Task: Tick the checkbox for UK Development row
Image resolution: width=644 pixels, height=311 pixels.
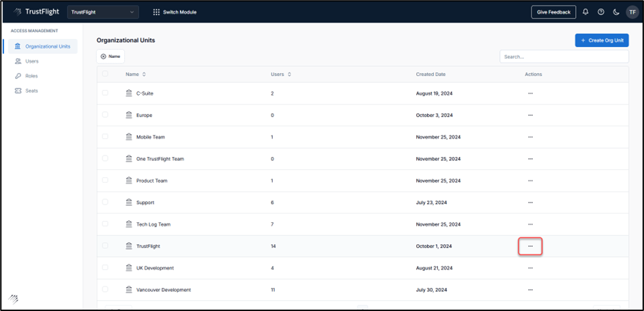Action: (105, 267)
